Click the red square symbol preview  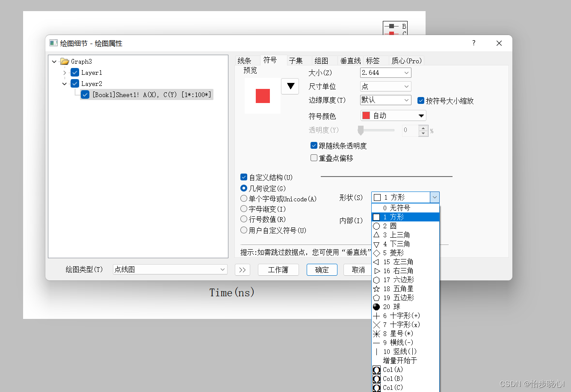pos(263,96)
